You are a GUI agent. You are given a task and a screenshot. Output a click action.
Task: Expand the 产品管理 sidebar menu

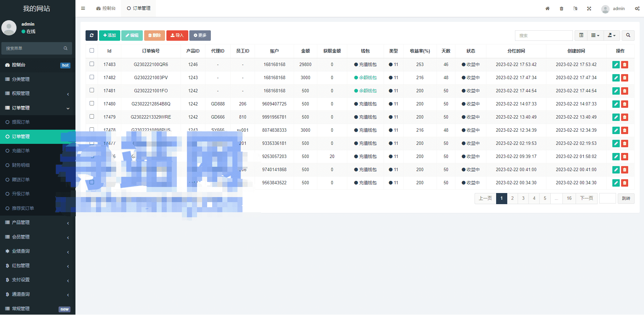pos(37,223)
